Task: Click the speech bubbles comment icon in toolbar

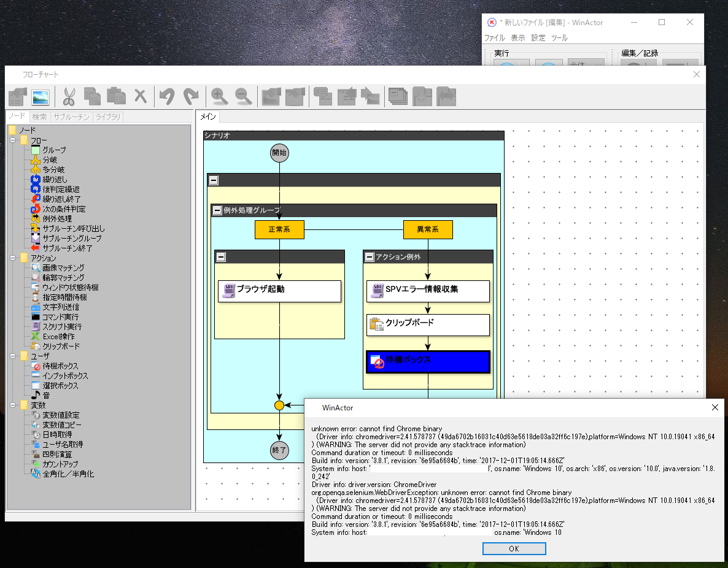Action: click(323, 96)
